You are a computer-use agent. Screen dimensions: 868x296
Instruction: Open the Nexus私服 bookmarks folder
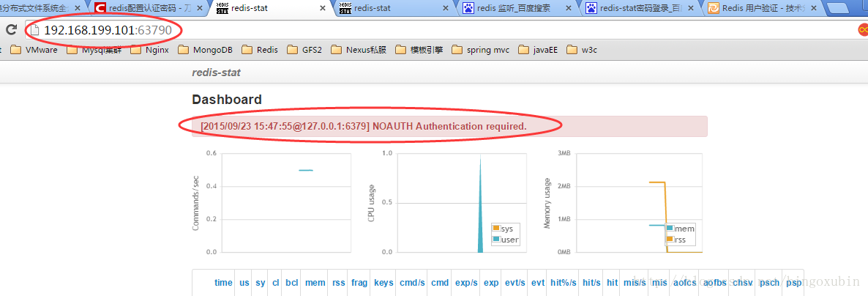click(x=358, y=50)
